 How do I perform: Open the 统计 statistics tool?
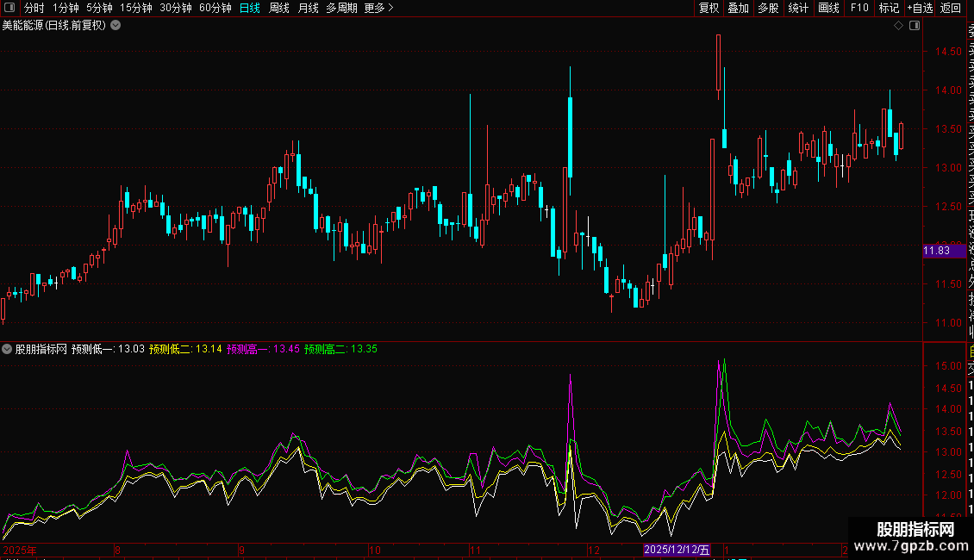tap(798, 8)
